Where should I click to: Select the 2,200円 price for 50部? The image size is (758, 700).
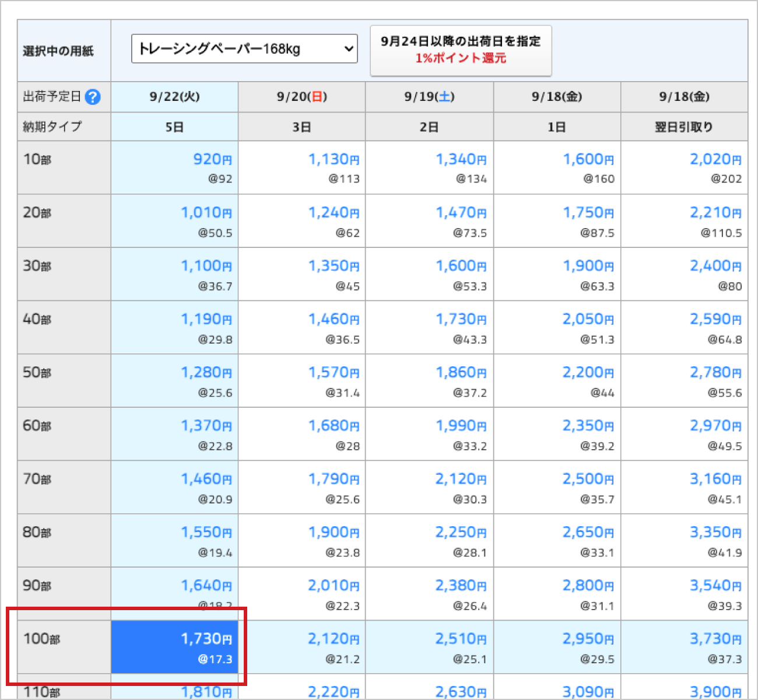tap(557, 380)
